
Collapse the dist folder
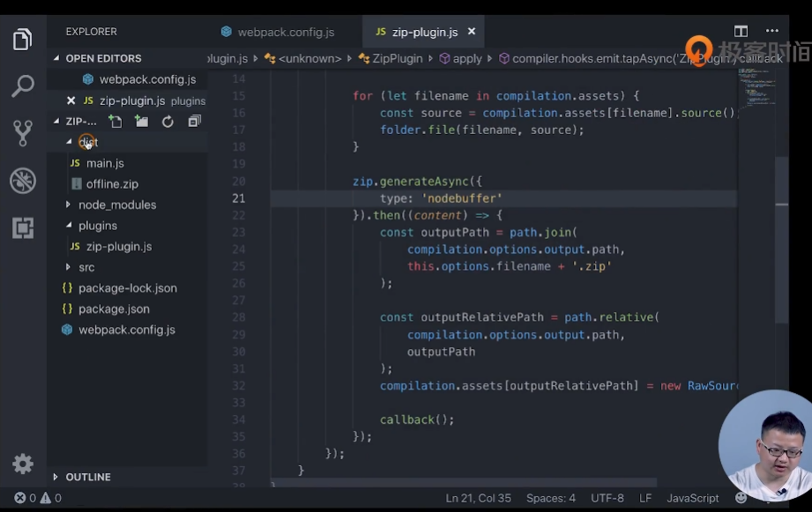pos(69,142)
